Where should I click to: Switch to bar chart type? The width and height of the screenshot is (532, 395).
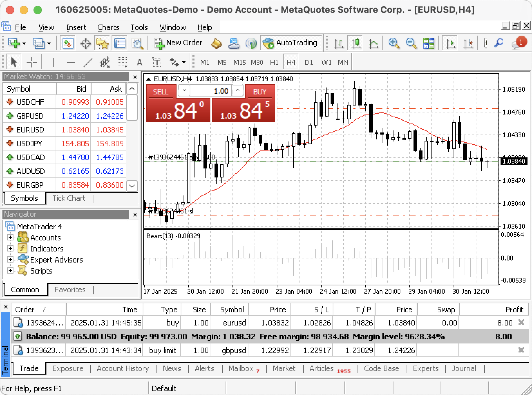pos(339,43)
